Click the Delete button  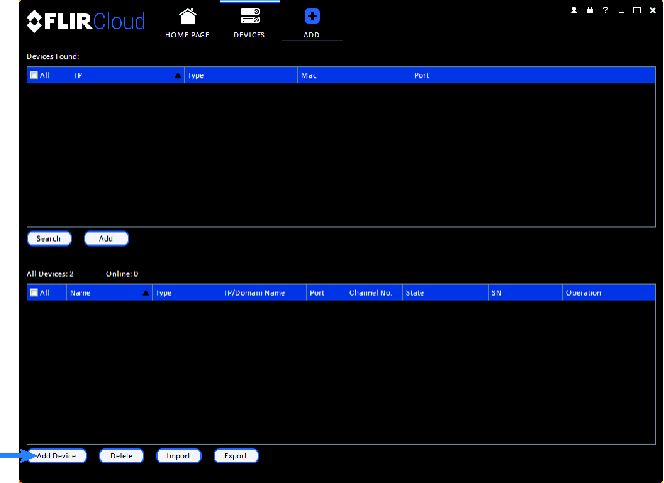(x=121, y=456)
